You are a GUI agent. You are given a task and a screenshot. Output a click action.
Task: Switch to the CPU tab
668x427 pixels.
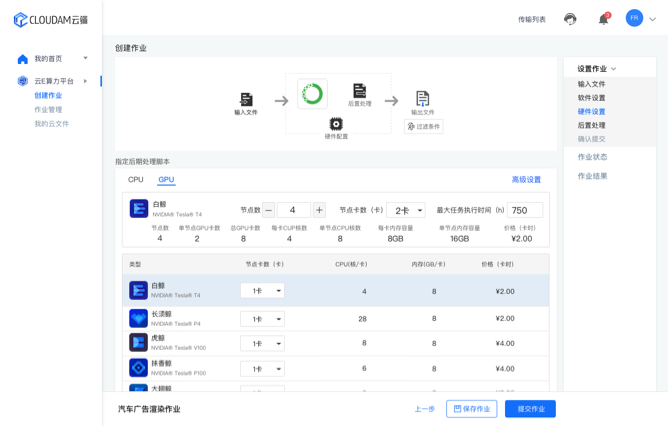point(135,180)
